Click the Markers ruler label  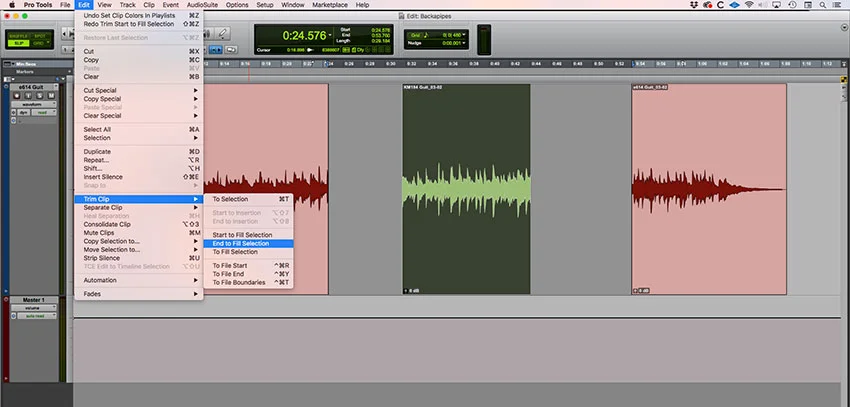tap(24, 71)
